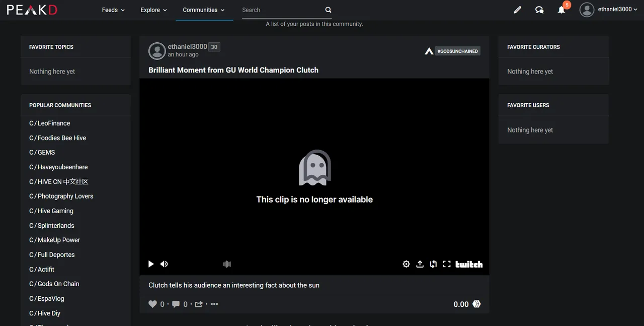Expand the Explore dropdown menu

153,10
